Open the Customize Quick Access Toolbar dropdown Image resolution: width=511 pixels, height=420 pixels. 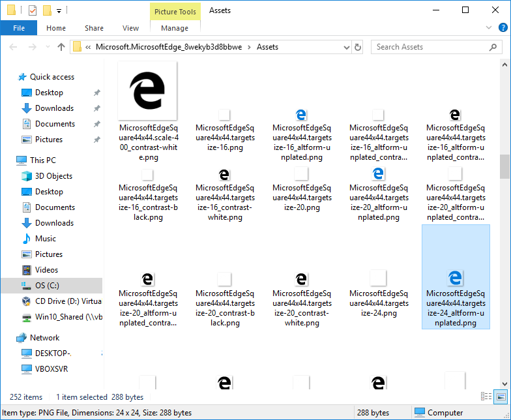[59, 10]
